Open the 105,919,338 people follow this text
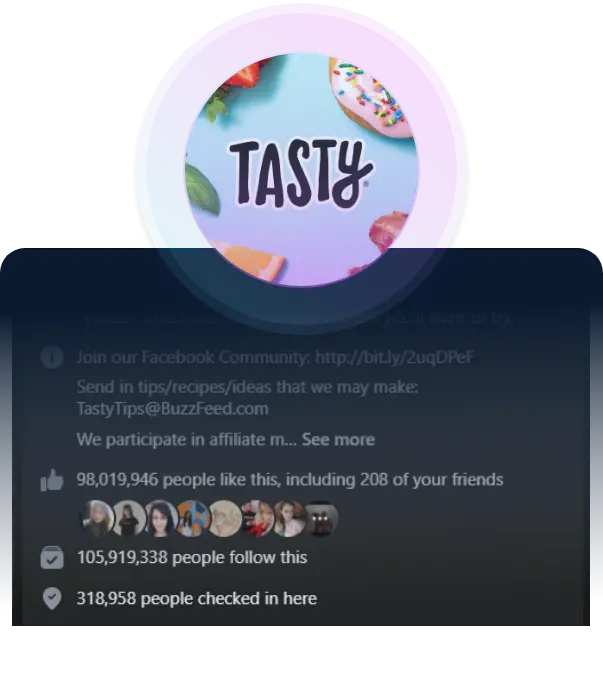Screen dimensions: 603x681 [x=192, y=557]
